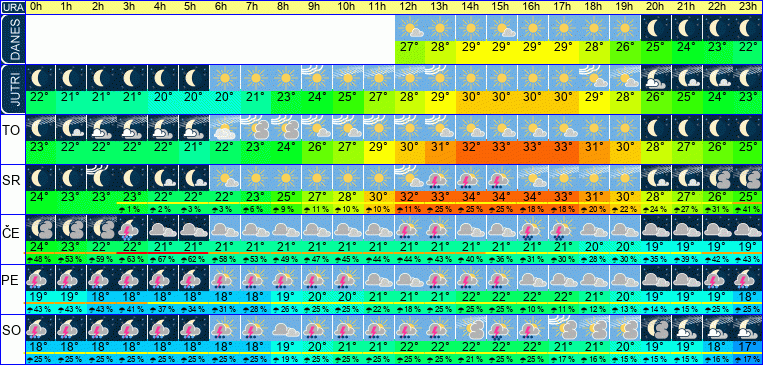Click the DANES 13h sunny icon
763x365 pixels.
pyautogui.click(x=441, y=28)
